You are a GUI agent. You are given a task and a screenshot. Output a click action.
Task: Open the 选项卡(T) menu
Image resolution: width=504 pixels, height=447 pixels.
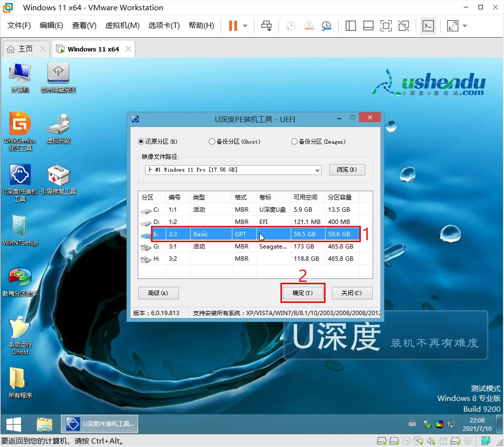coord(164,25)
